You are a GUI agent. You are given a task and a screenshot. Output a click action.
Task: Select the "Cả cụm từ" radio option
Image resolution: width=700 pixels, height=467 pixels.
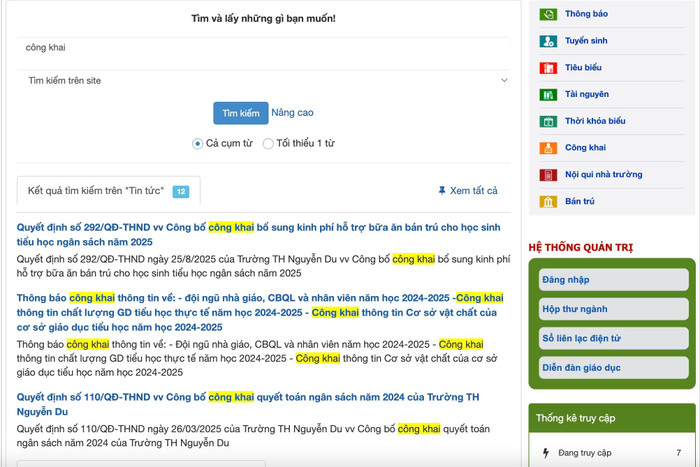(198, 144)
